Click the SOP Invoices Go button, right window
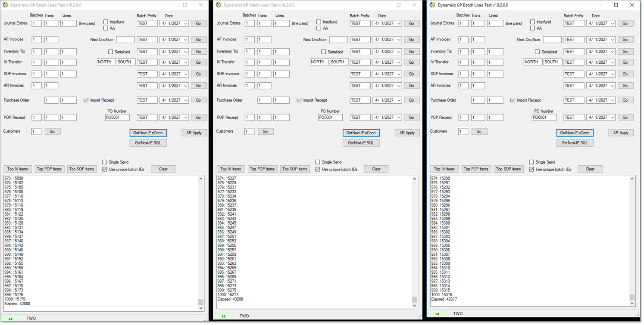 click(625, 74)
